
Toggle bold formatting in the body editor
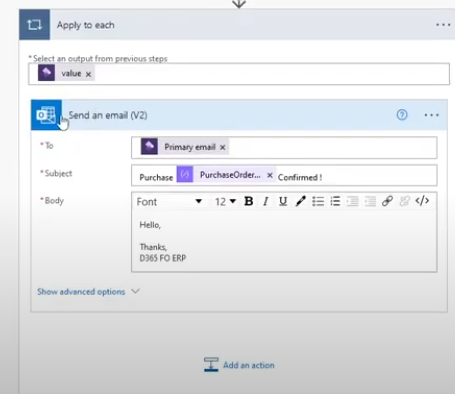(x=249, y=201)
